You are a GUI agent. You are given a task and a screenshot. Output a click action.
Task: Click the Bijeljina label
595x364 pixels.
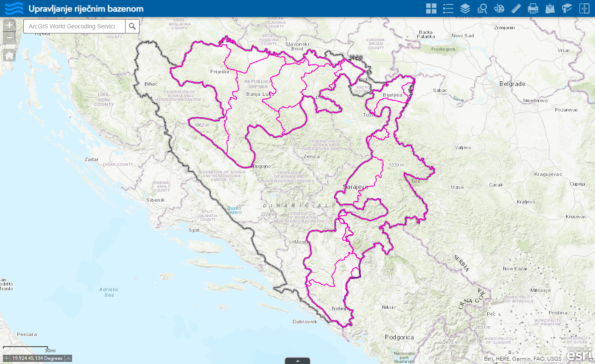coord(393,95)
